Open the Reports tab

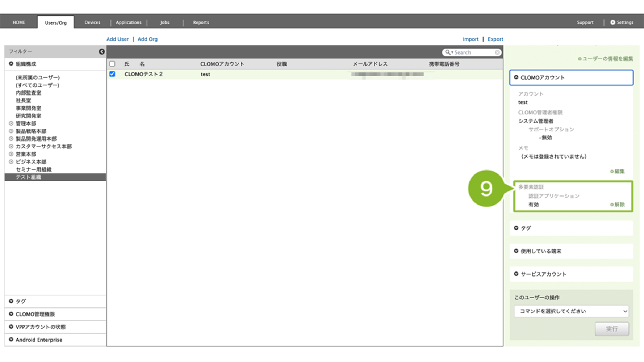tap(201, 22)
